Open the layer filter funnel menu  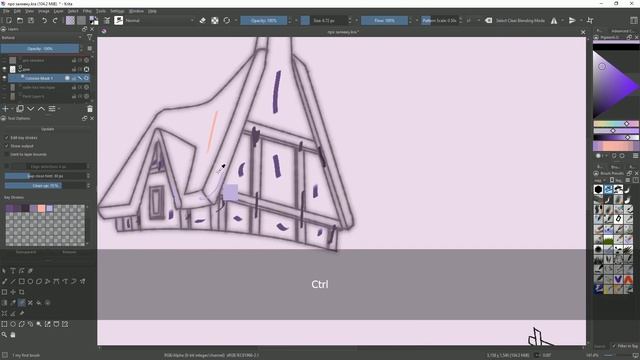click(x=89, y=38)
